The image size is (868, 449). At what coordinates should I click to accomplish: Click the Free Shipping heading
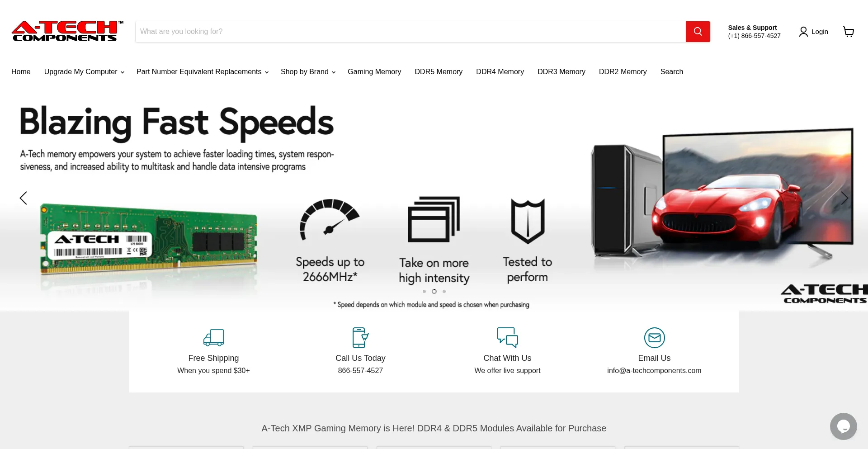tap(213, 358)
